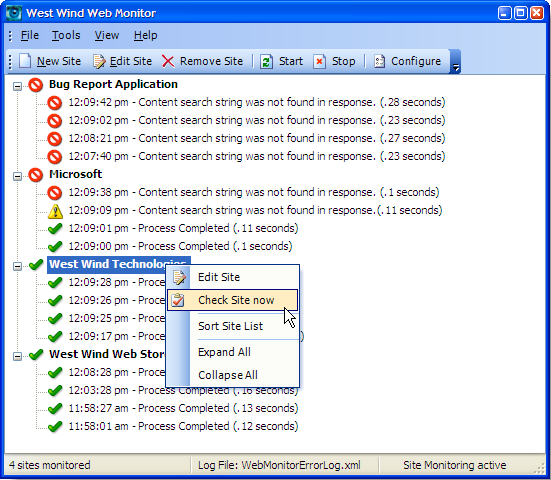Collapse the Bug Report Application node

tap(17, 86)
